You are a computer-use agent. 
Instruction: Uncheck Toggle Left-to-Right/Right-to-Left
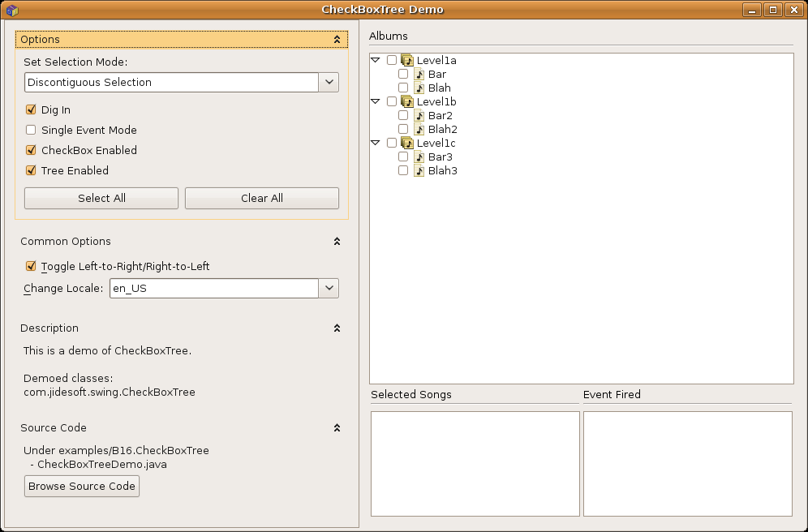pos(31,266)
